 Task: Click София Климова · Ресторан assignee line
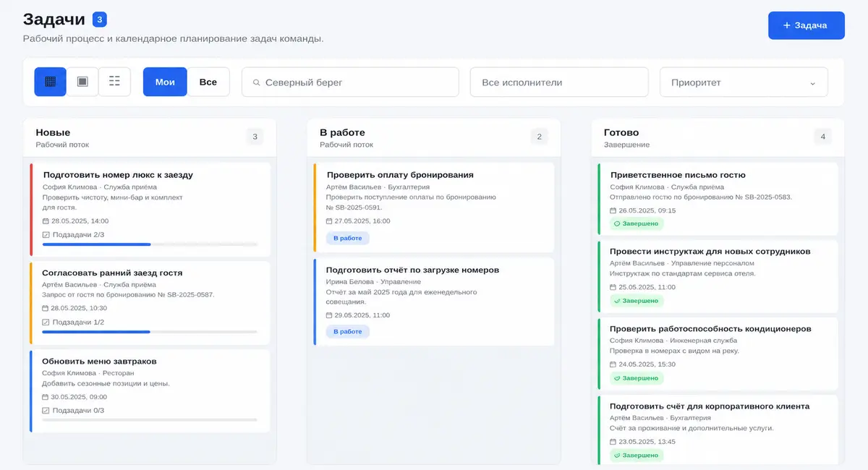click(x=88, y=373)
